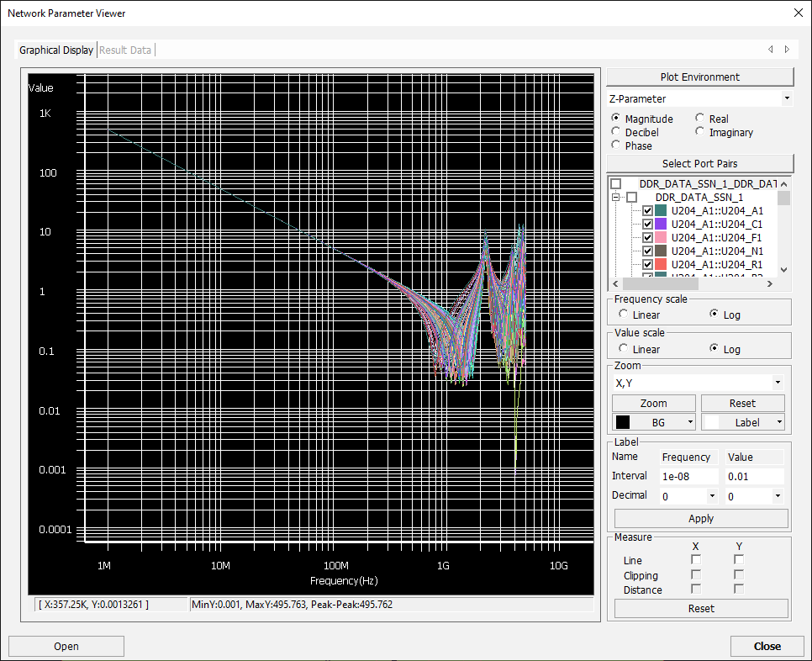Screen dimensions: 812x661
Task: Click the Frequency Interval input field
Action: click(688, 476)
